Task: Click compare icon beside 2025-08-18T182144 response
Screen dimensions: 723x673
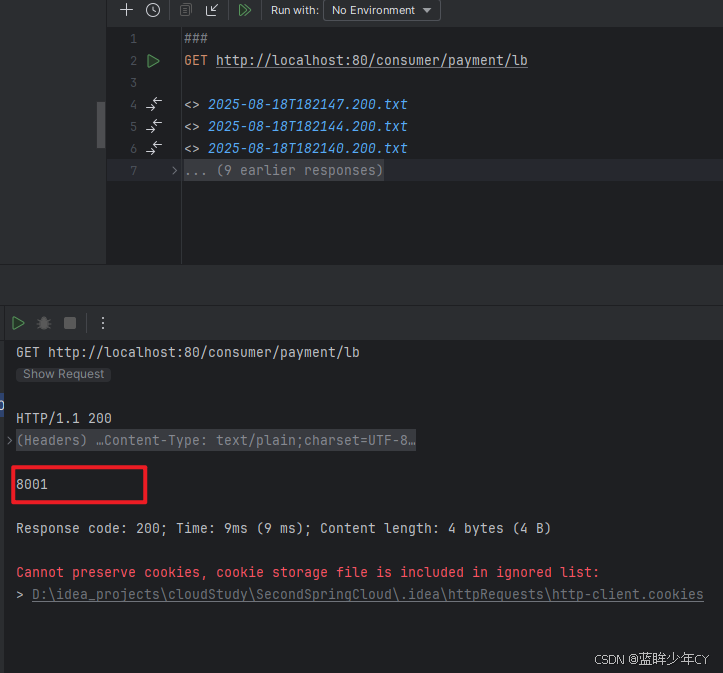Action: coord(154,126)
